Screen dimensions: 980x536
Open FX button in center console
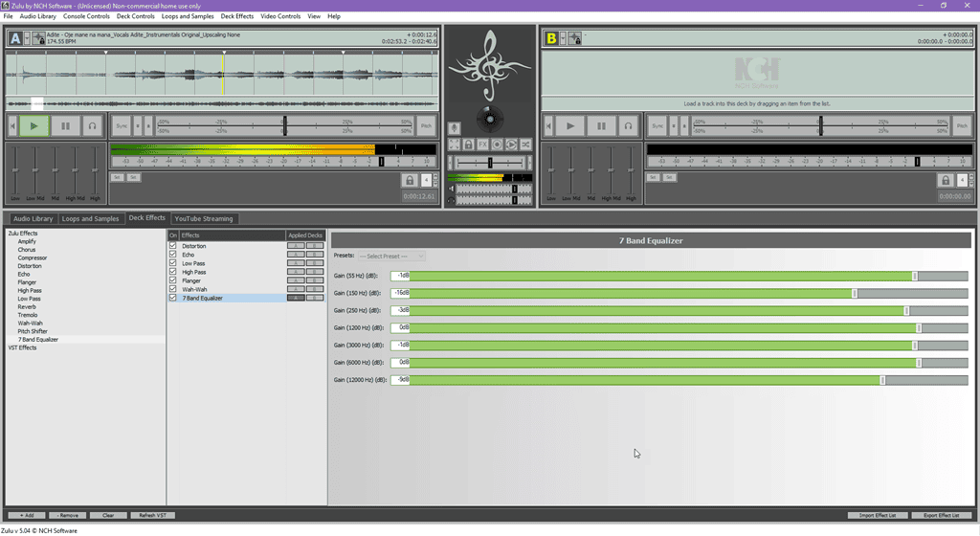(x=482, y=145)
